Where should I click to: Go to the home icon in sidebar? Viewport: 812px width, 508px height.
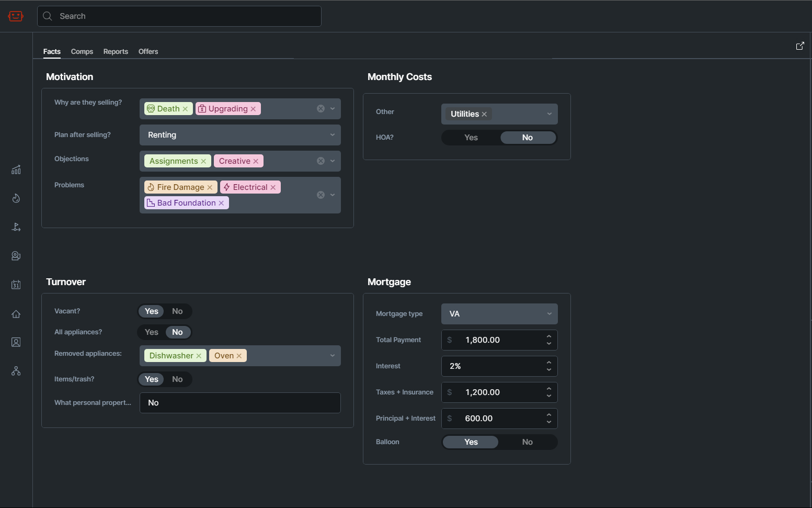tap(16, 314)
